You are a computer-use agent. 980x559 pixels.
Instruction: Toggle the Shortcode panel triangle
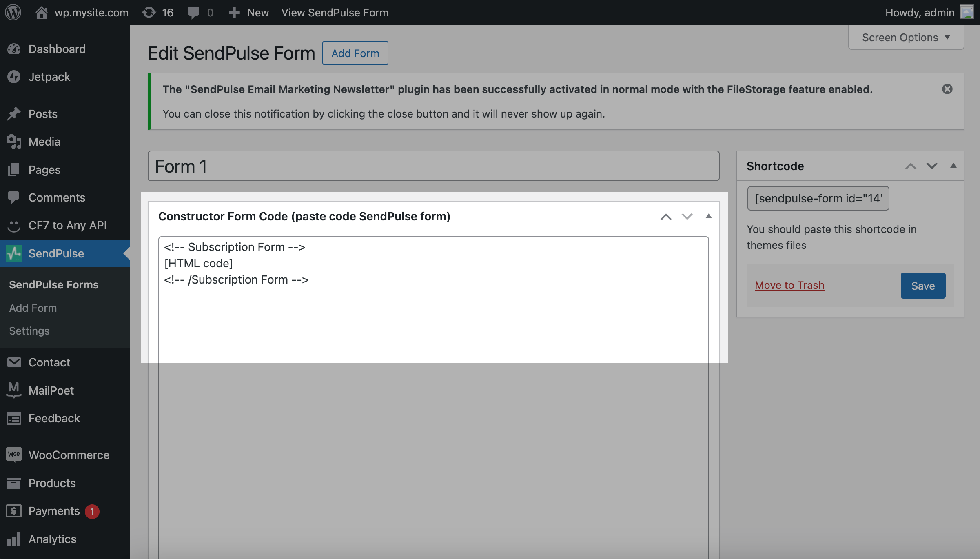(x=953, y=166)
